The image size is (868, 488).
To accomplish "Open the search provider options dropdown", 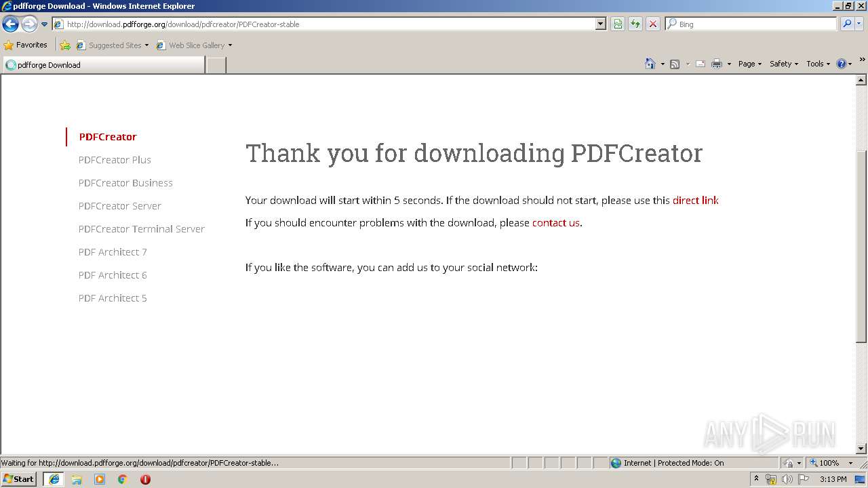I will pos(859,24).
